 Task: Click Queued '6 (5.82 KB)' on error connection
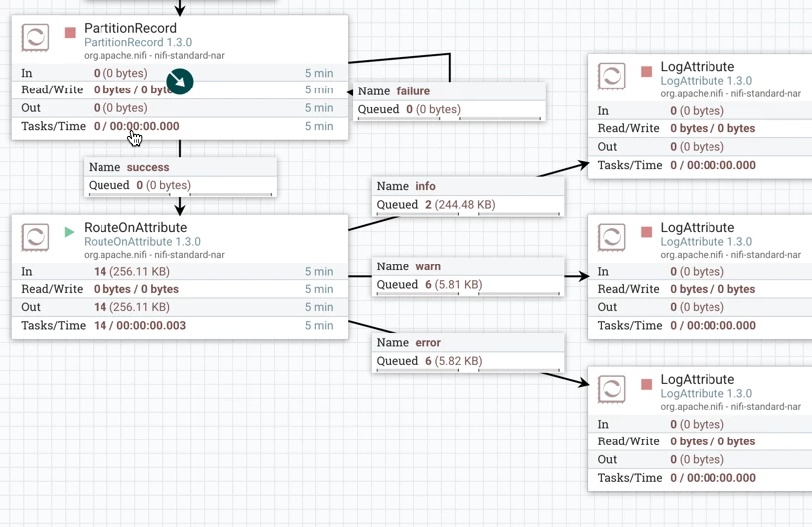(x=454, y=361)
